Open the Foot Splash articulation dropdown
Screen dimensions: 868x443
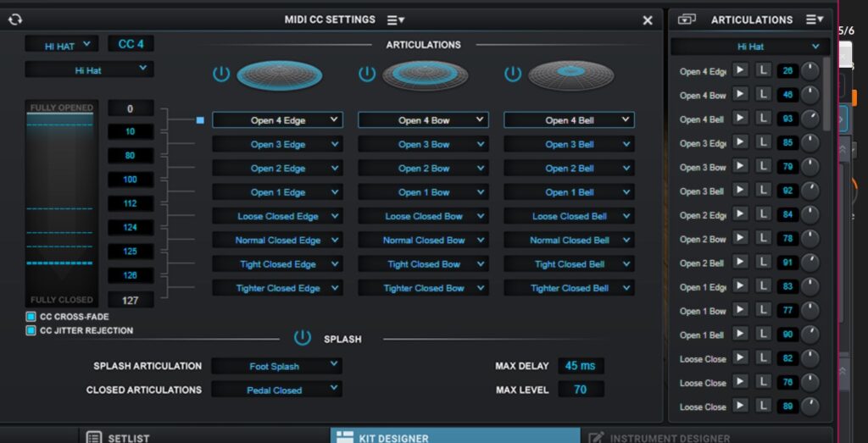pos(276,366)
